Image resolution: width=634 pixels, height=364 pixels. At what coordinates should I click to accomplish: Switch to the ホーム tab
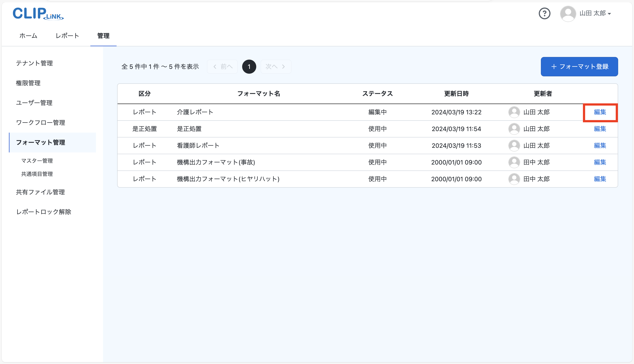[x=28, y=36]
